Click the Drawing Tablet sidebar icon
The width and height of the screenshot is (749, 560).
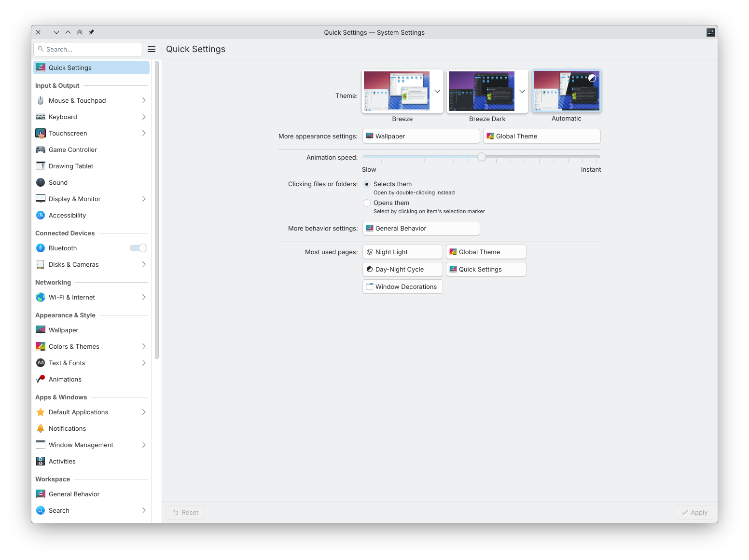(x=41, y=166)
